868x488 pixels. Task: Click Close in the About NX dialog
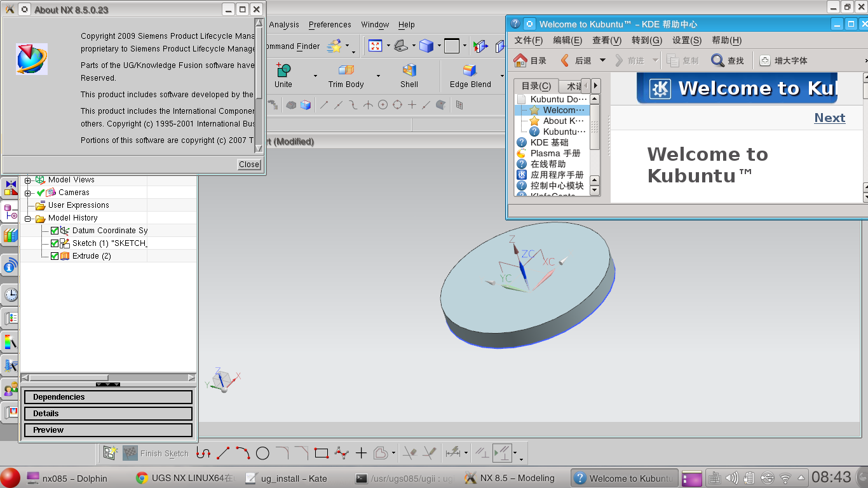[x=249, y=164]
